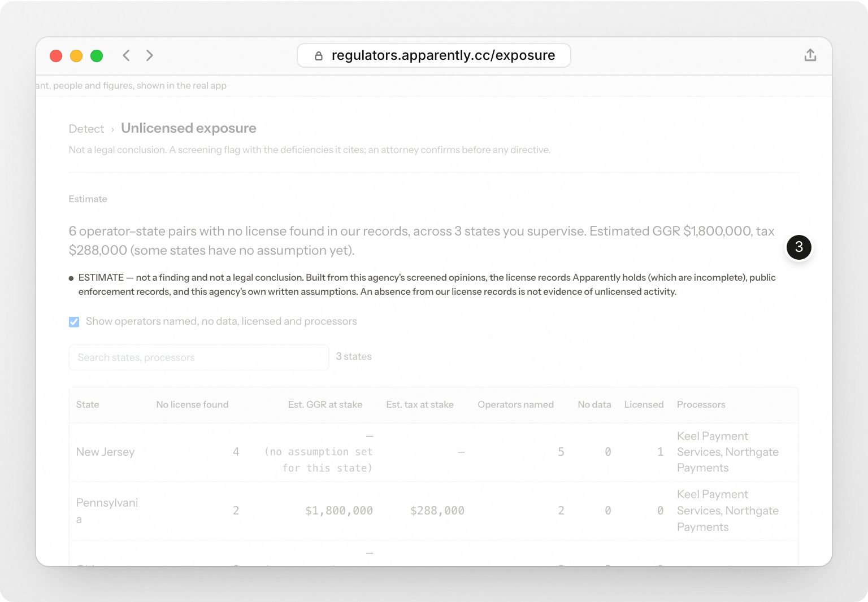Sort by No license found column
This screenshot has height=602, width=868.
(x=192, y=404)
